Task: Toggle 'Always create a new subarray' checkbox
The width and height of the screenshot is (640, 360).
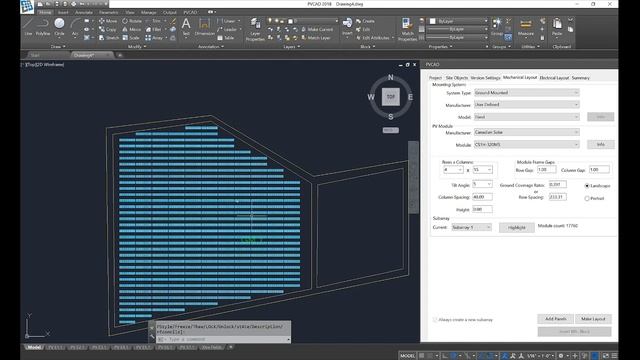Action: pos(435,320)
